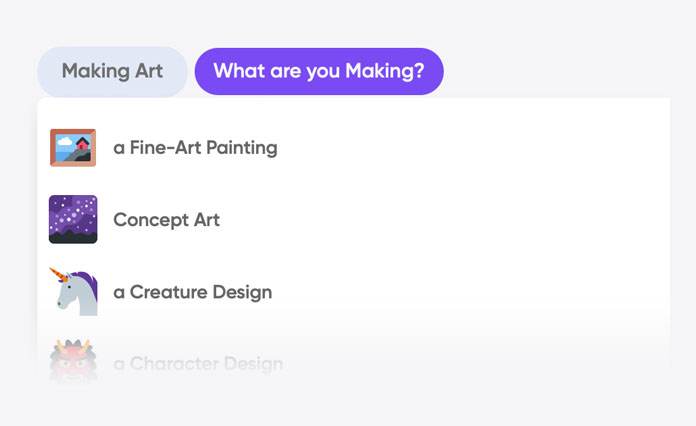Click the "a Fine-Art Painting" text label
The width and height of the screenshot is (696, 426).
click(x=195, y=148)
